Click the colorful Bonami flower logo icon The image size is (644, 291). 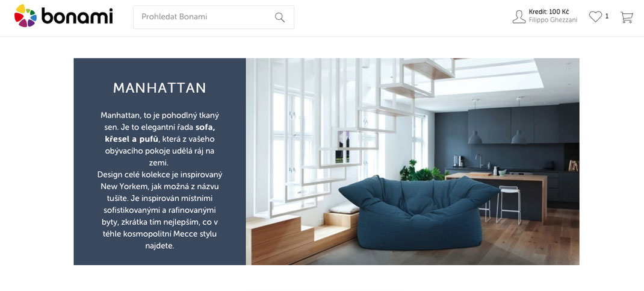click(25, 16)
